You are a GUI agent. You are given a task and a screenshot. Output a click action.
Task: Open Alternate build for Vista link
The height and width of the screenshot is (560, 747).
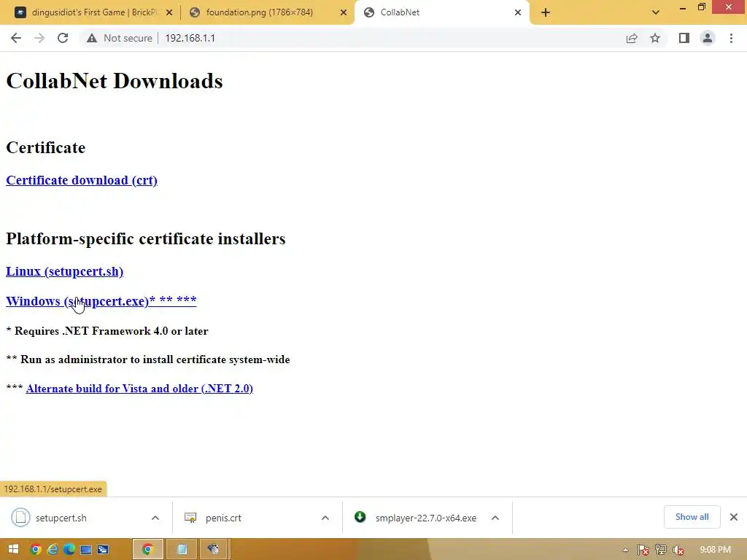pyautogui.click(x=139, y=389)
